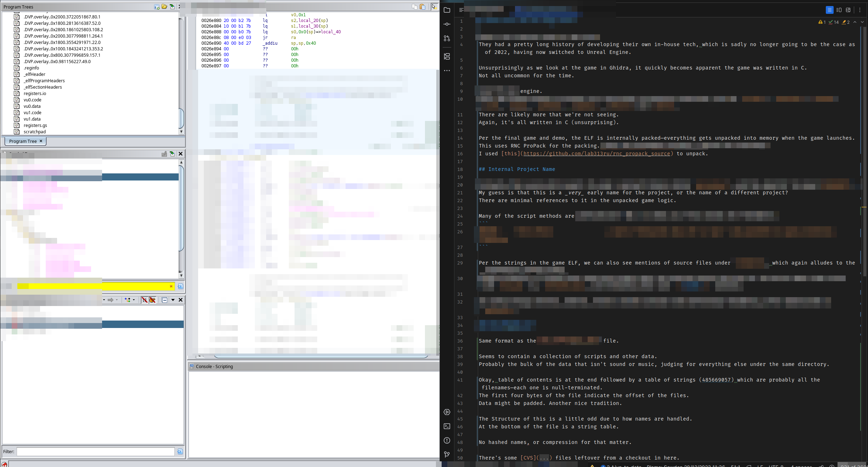Click the _addiu instruction in the listing
Viewport: 868px width, 467px height.
coord(270,43)
